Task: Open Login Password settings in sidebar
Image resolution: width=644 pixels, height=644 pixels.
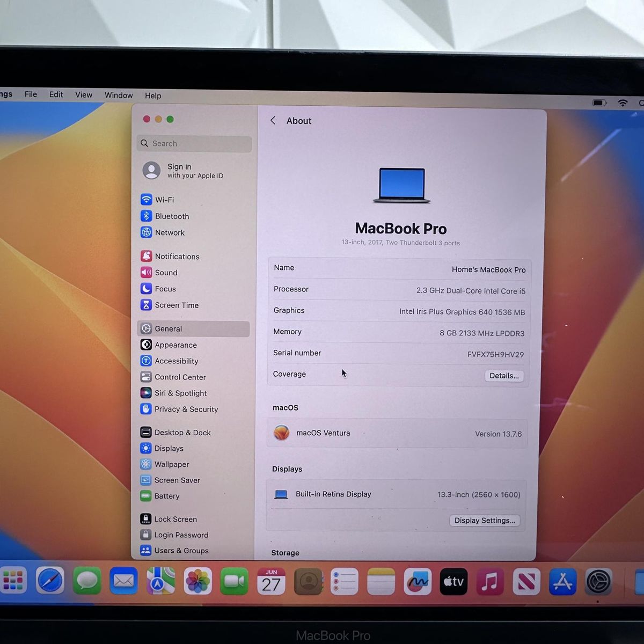Action: coord(174,535)
